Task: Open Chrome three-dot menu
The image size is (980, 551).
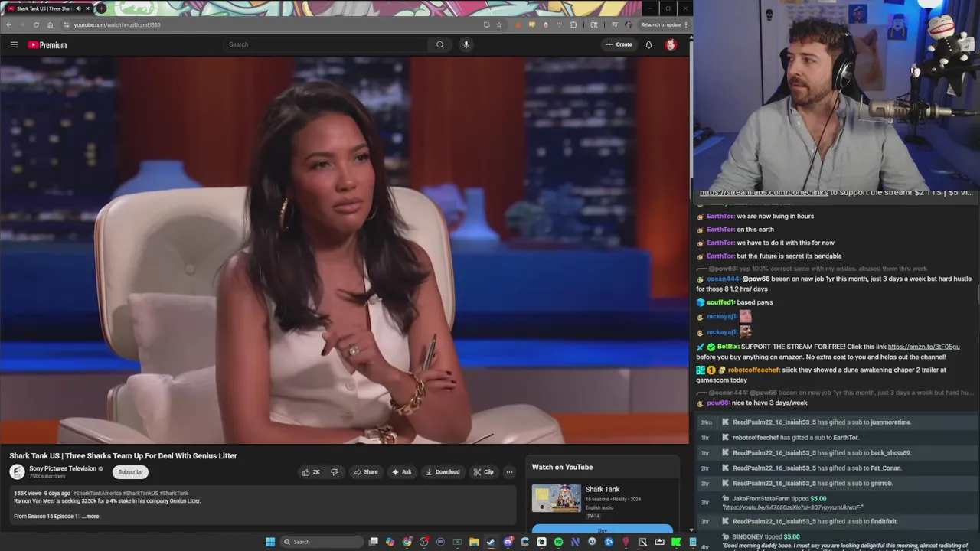Action: (x=686, y=24)
